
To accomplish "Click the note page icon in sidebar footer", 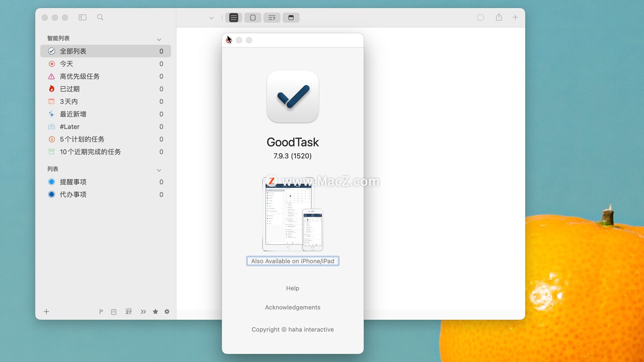I will pyautogui.click(x=114, y=312).
